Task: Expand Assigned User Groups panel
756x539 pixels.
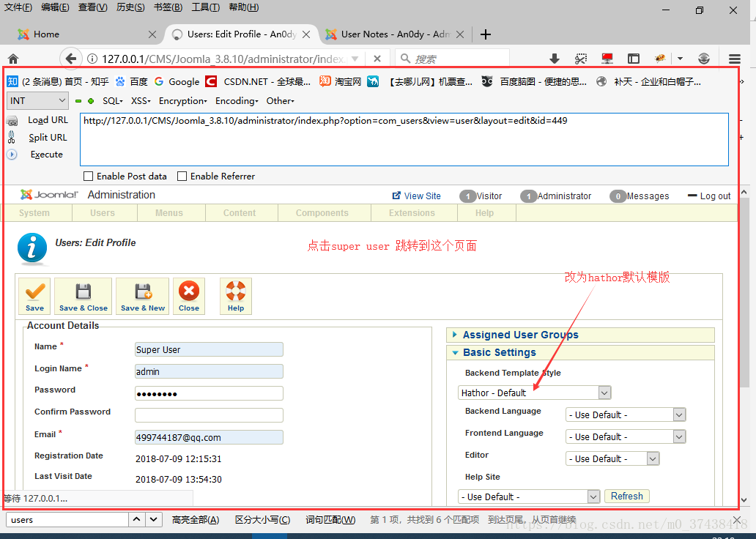Action: click(x=580, y=335)
